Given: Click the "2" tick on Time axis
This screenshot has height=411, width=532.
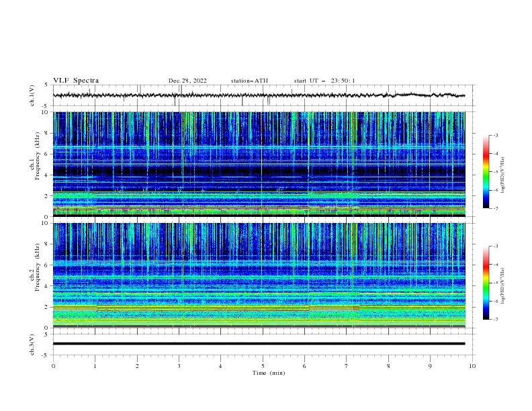Looking at the screenshot, I should (x=137, y=366).
